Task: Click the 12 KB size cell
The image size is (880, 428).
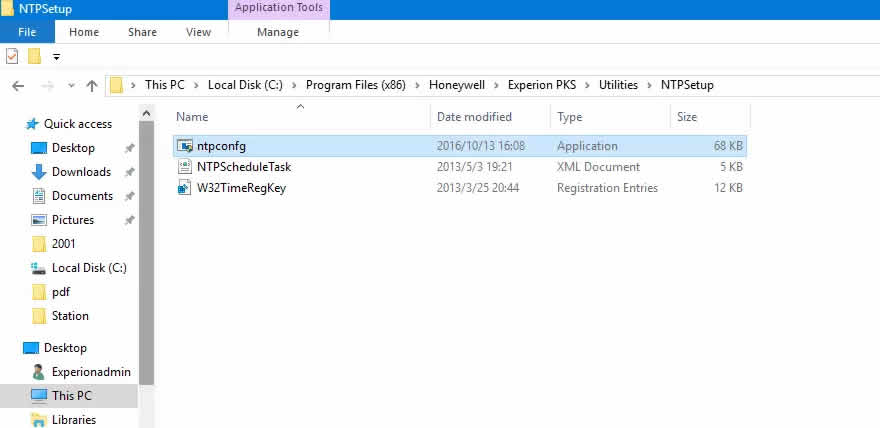Action: point(728,188)
